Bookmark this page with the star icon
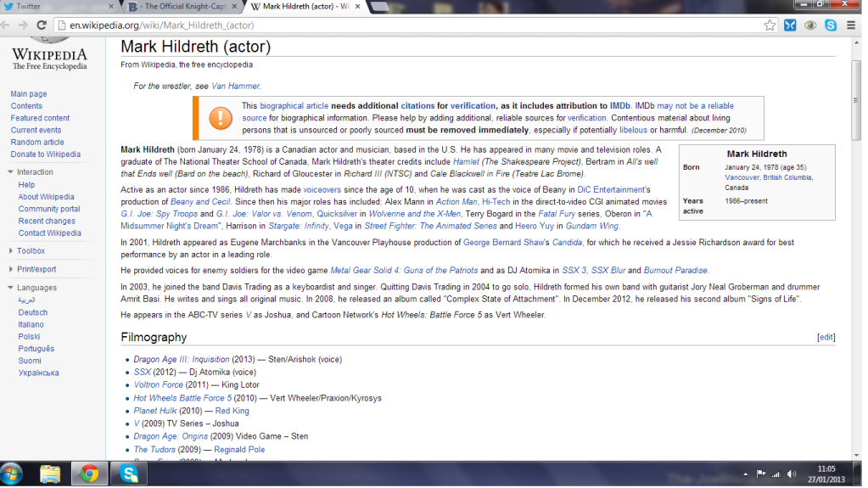 click(770, 25)
